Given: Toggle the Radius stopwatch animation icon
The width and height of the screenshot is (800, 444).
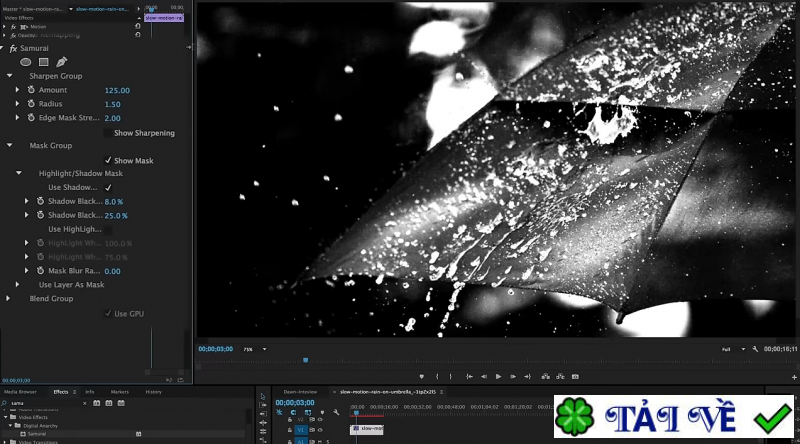Looking at the screenshot, I should point(30,104).
